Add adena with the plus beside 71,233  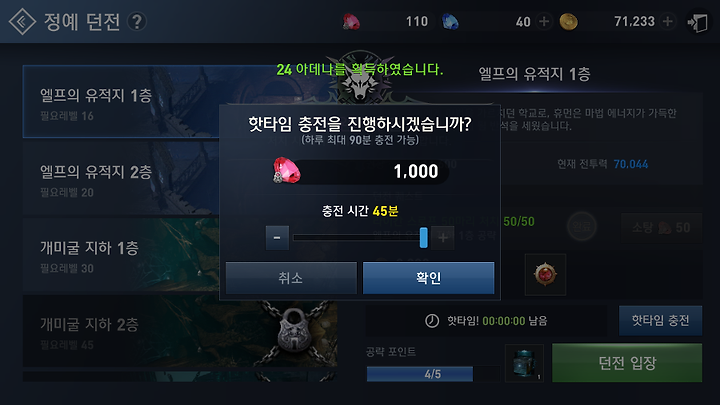point(668,22)
